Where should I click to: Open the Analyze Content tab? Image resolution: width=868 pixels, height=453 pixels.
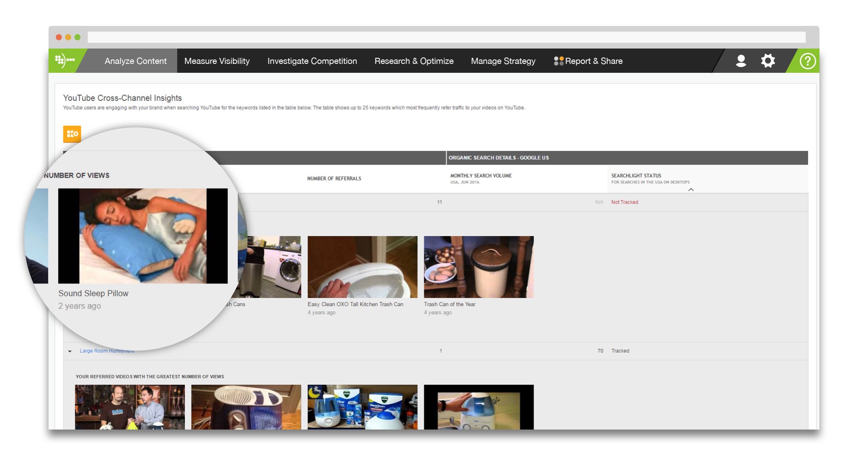coord(135,61)
